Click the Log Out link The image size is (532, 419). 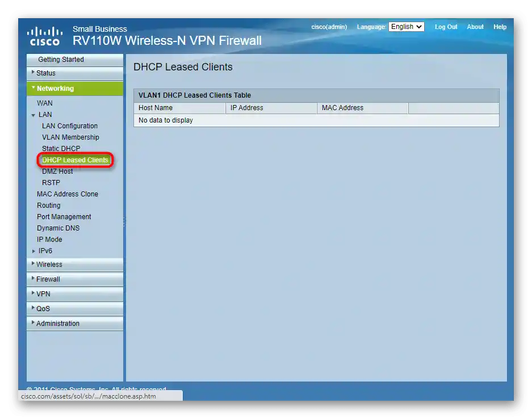click(x=446, y=27)
